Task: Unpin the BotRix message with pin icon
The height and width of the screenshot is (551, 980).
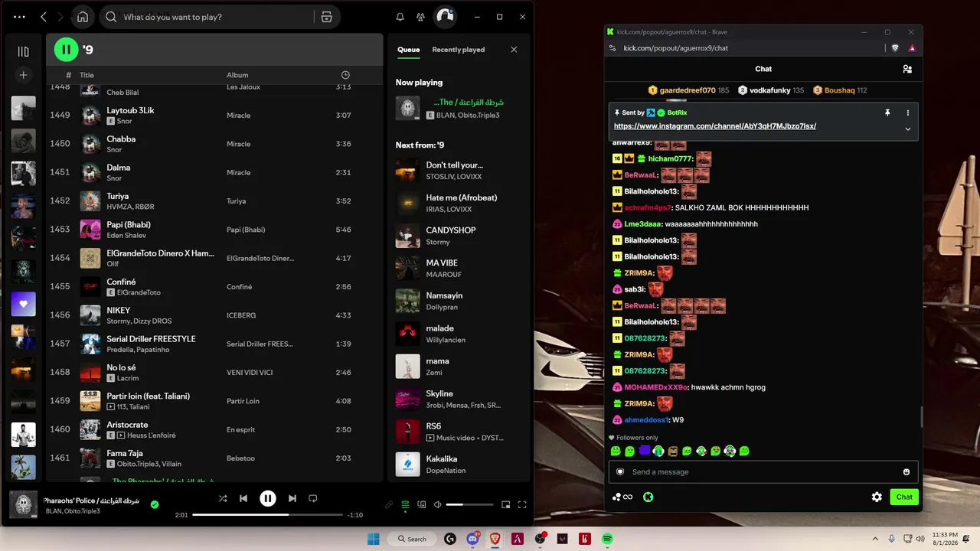Action: (887, 112)
